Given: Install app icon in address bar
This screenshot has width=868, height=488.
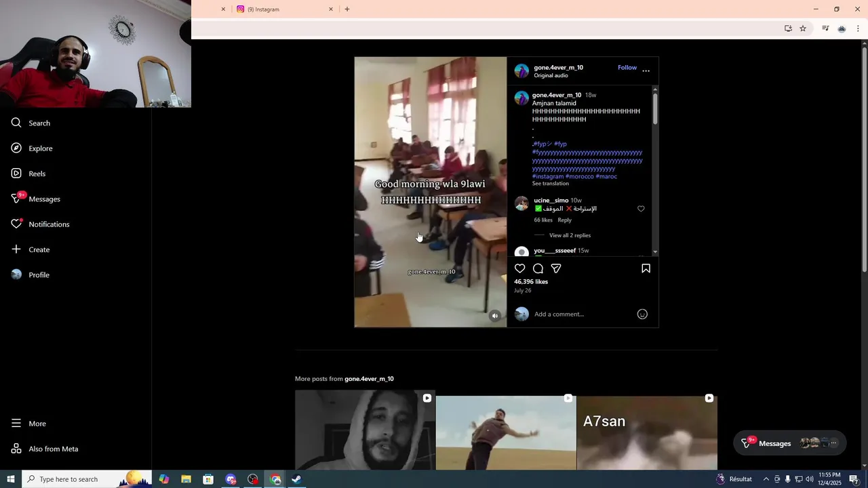Looking at the screenshot, I should pos(788,28).
